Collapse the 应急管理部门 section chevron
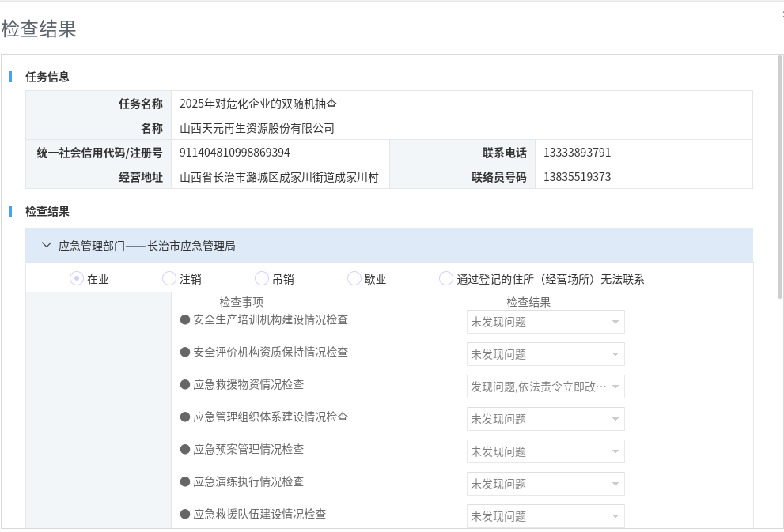Viewport: 784px width, 532px height. (46, 246)
